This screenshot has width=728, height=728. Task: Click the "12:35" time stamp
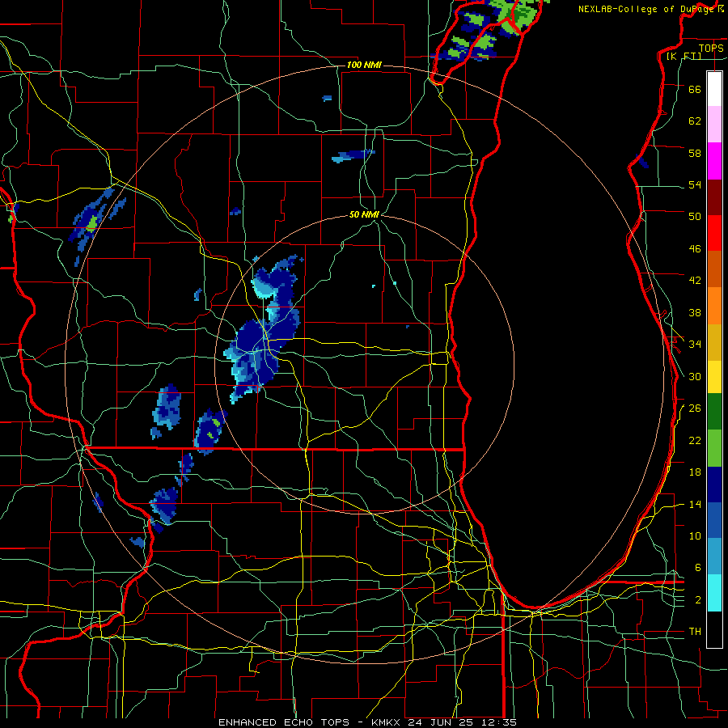[x=500, y=722]
